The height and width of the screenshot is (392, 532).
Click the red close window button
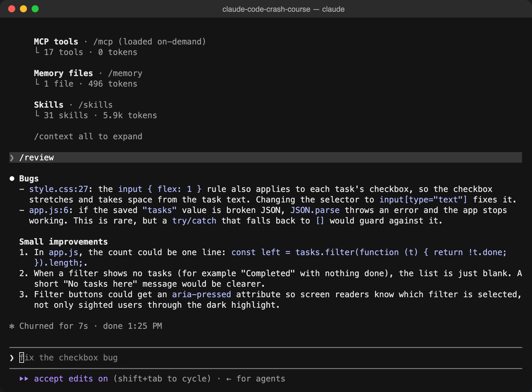click(12, 9)
